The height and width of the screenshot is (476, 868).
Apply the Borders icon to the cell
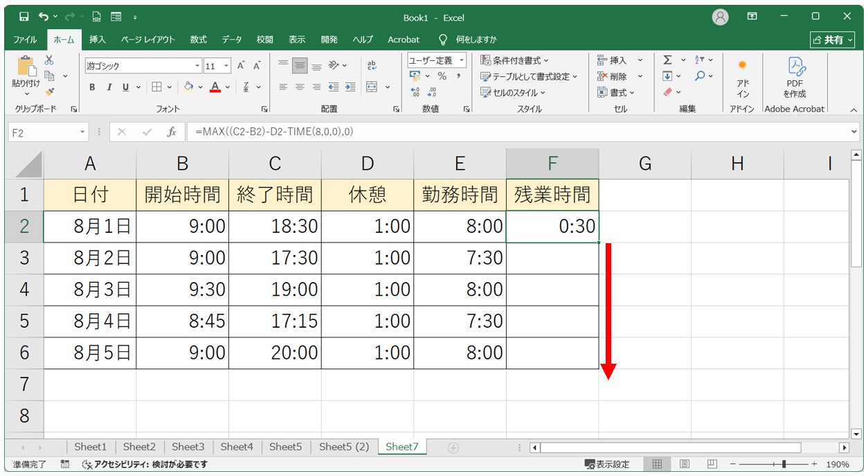pyautogui.click(x=156, y=87)
